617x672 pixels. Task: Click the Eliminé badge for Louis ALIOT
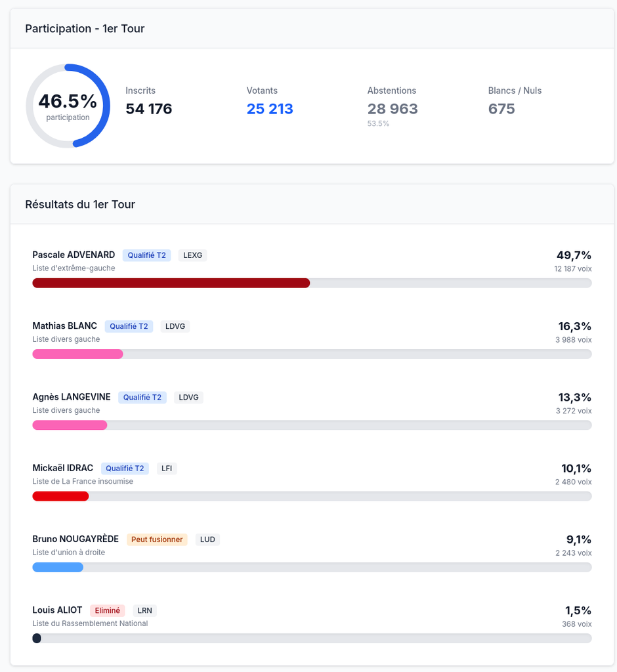point(107,610)
